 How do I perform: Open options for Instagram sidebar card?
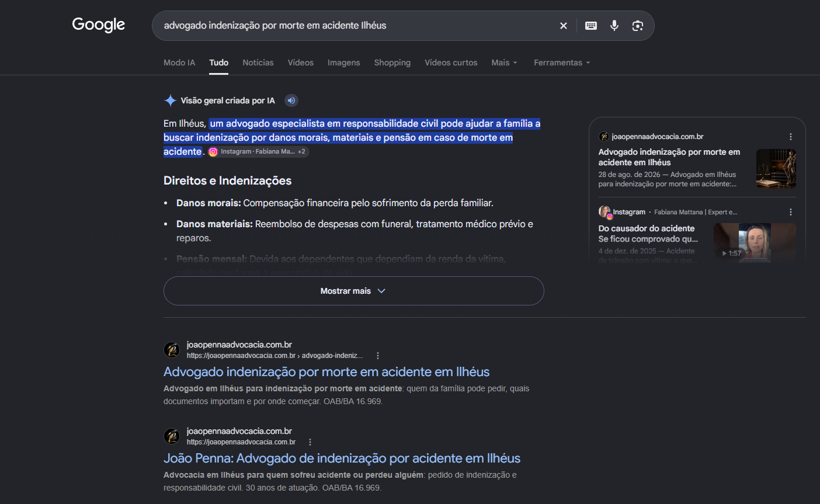791,212
